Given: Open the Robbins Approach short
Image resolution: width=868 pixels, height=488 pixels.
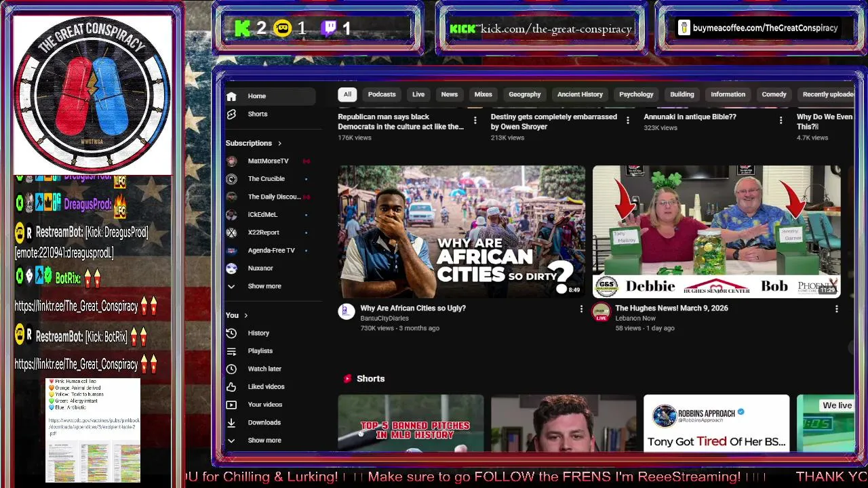Looking at the screenshot, I should pyautogui.click(x=716, y=423).
